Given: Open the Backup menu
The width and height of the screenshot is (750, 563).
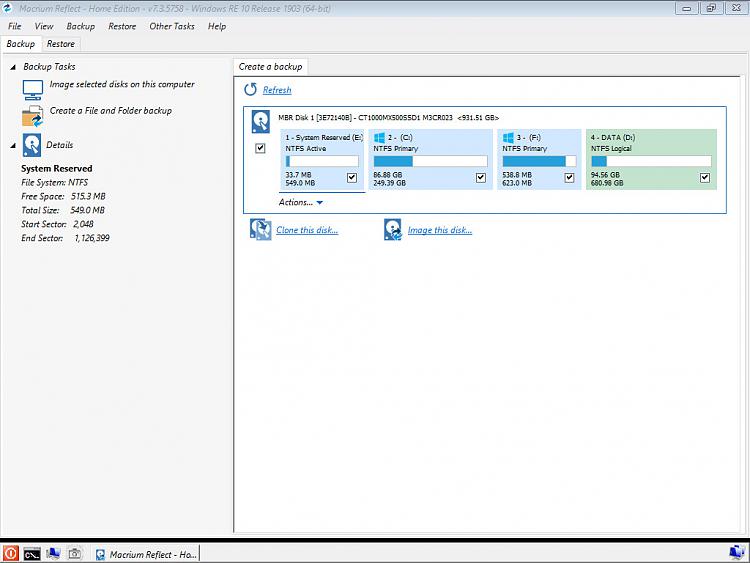Looking at the screenshot, I should 80,26.
